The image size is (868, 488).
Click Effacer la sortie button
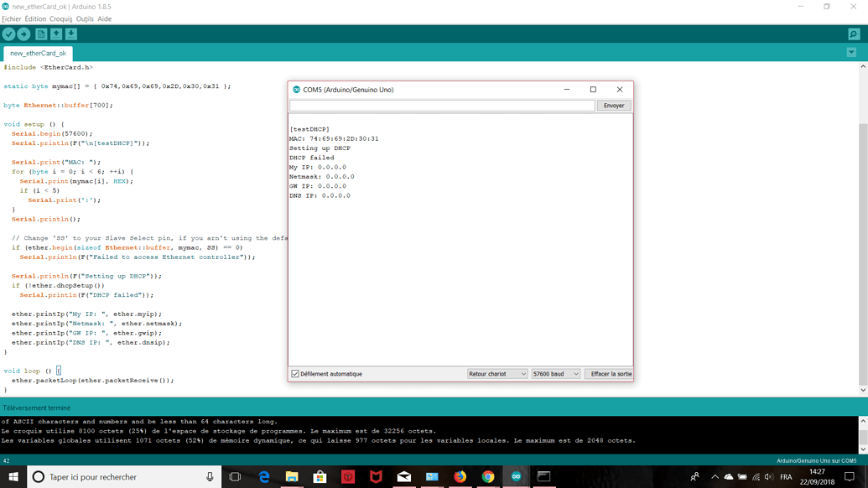pyautogui.click(x=610, y=373)
